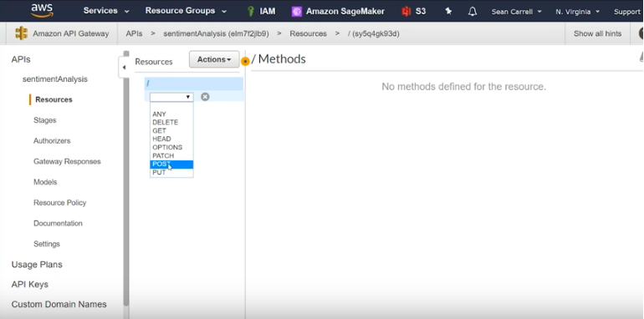Click the pin star icon
Image resolution: width=644 pixels, height=319 pixels.
(x=448, y=11)
